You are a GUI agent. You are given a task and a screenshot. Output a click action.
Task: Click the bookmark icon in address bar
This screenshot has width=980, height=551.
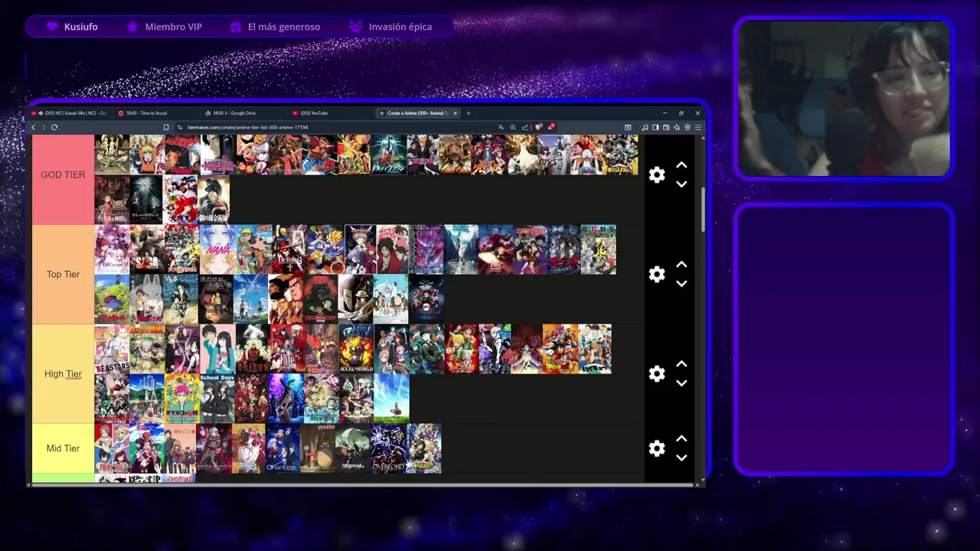point(166,127)
